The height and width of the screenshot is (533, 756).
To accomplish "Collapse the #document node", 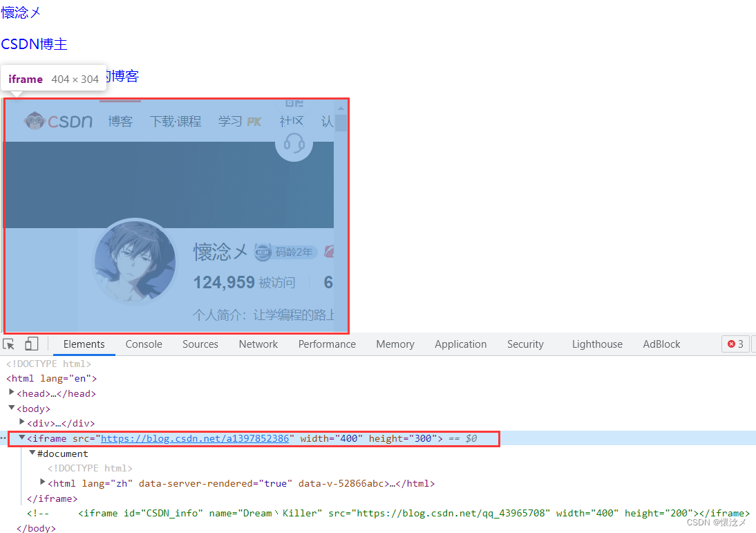I will click(x=32, y=453).
